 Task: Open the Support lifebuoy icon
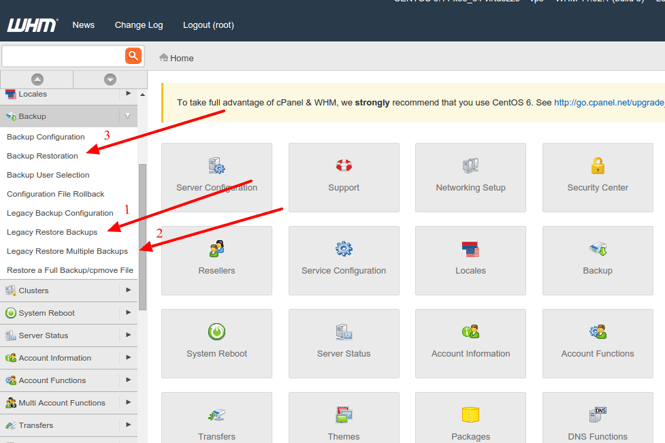click(x=344, y=165)
